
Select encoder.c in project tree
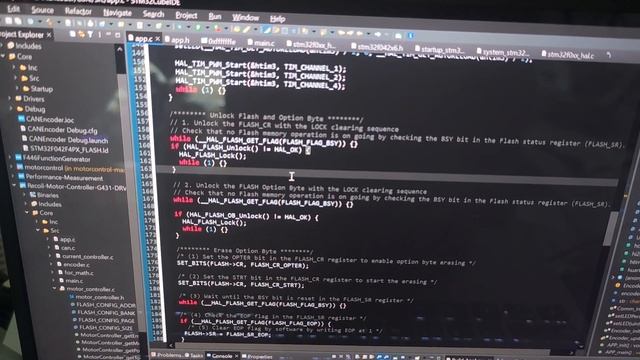[73, 264]
